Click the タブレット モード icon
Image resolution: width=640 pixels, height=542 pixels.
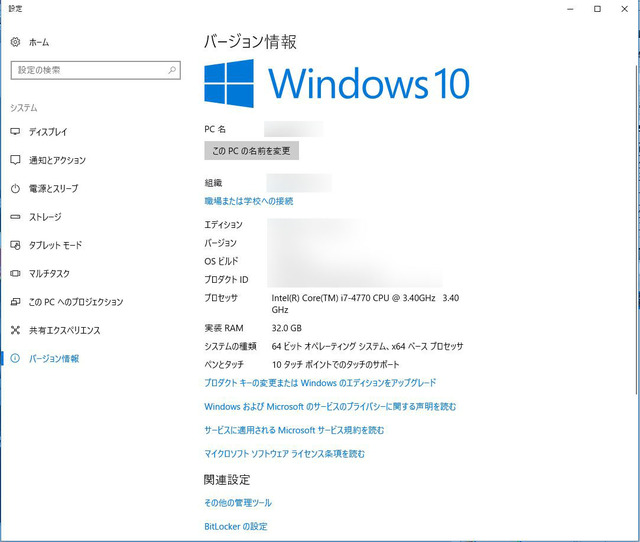[15, 245]
